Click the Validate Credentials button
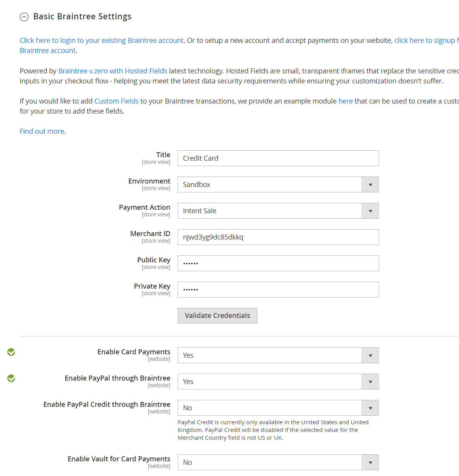Screen dimensions: 459x476 218,316
